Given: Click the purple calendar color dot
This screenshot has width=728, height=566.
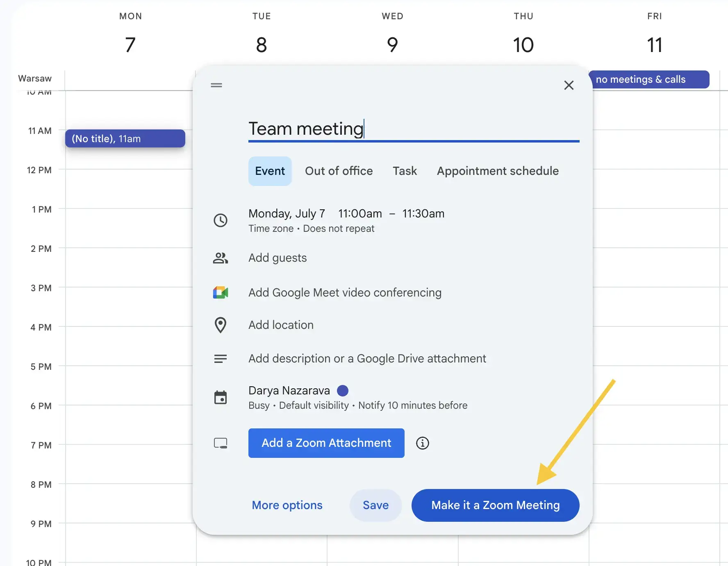Looking at the screenshot, I should coord(343,390).
